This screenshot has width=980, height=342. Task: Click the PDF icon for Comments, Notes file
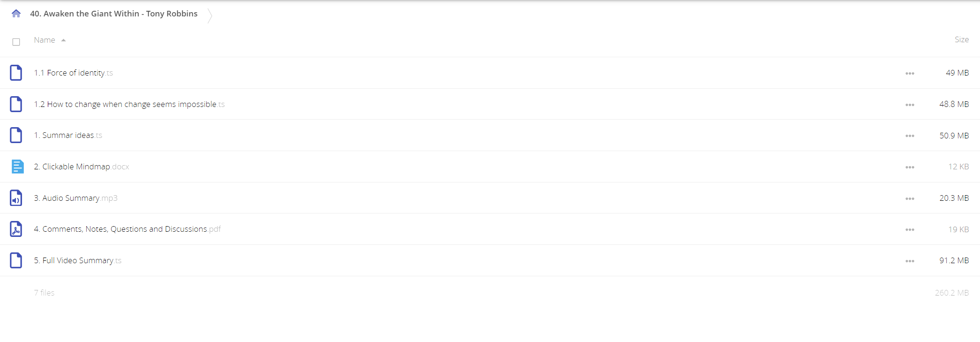click(x=16, y=229)
